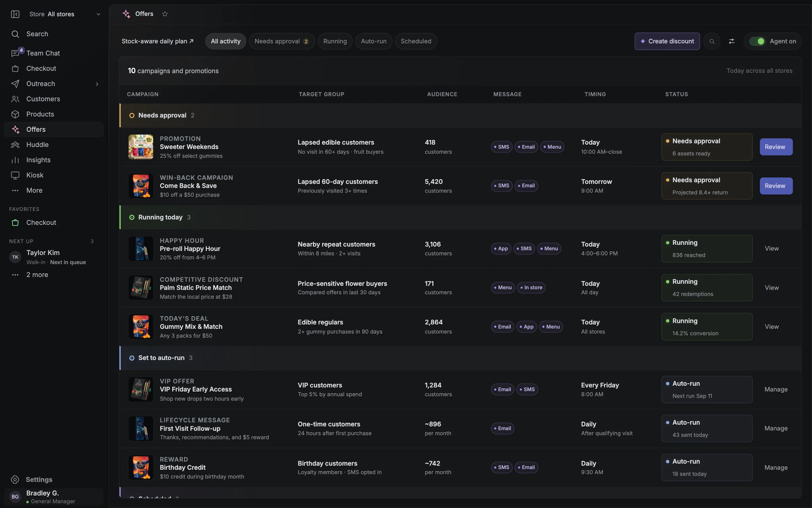Open Bradley G. profile menu
Screen dimensions: 812x508
point(54,497)
